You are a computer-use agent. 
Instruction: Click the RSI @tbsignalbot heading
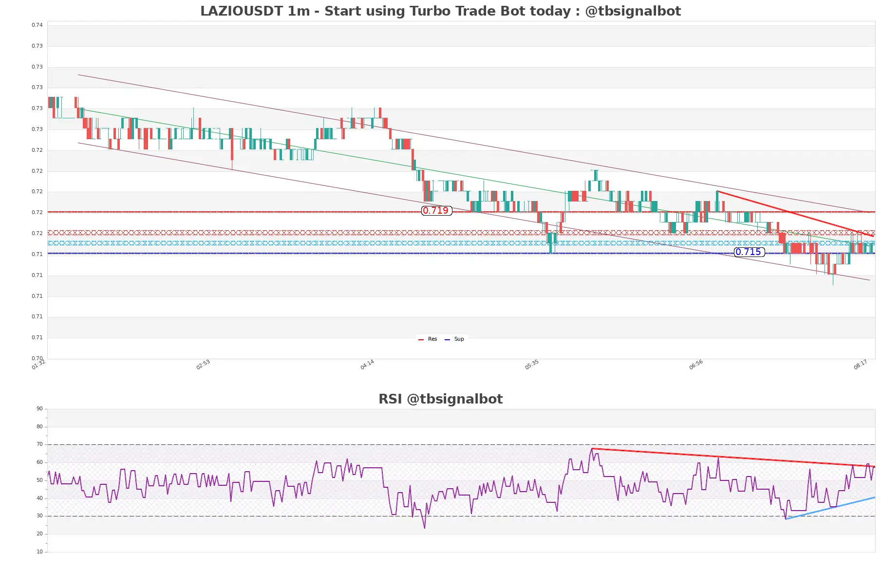[440, 399]
